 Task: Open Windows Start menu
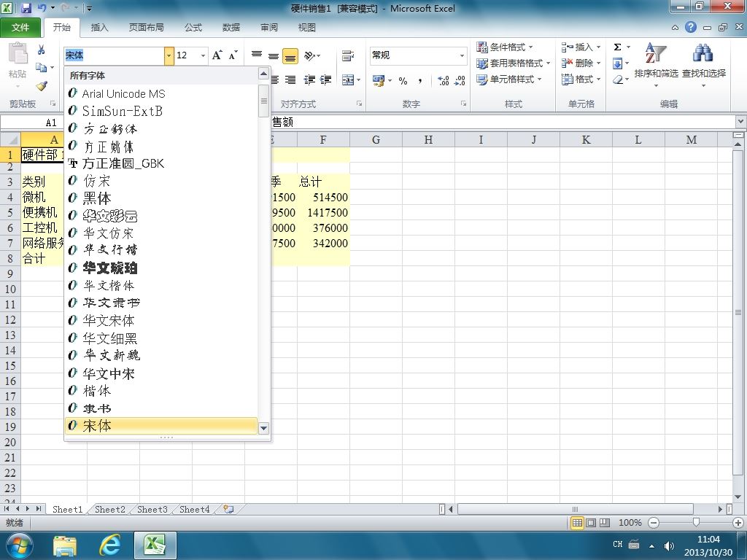click(19, 545)
